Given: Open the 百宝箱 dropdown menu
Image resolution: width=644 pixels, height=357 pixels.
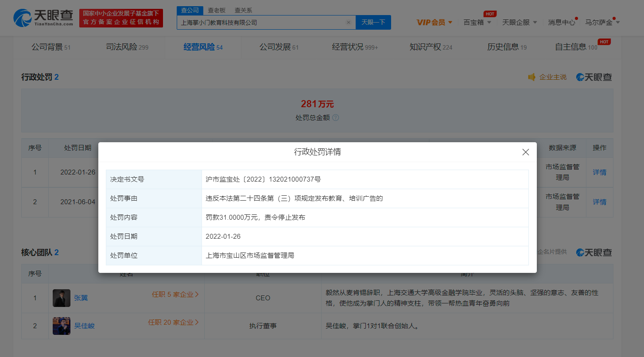Looking at the screenshot, I should pyautogui.click(x=477, y=22).
